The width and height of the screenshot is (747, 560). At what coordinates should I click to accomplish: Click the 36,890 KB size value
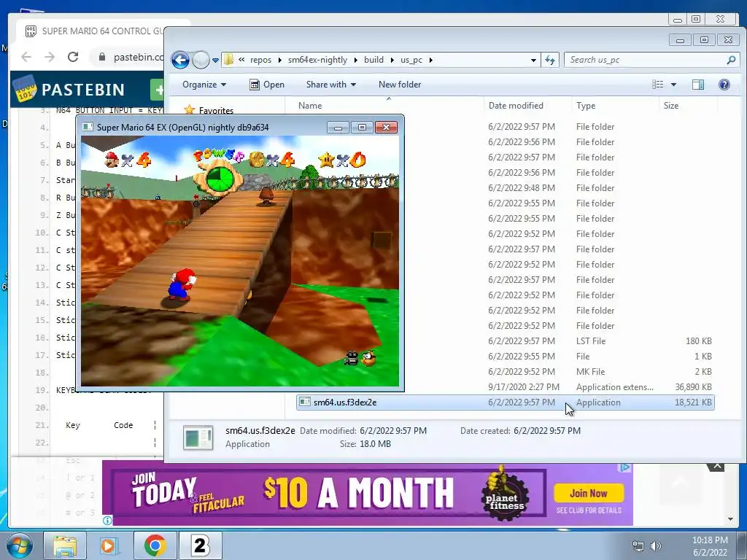coord(693,387)
